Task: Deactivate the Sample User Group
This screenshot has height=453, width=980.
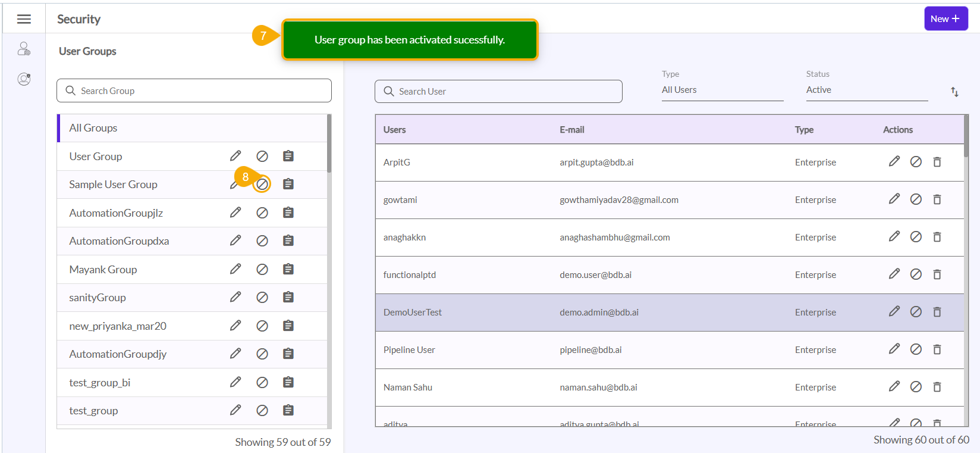Action: click(x=262, y=185)
